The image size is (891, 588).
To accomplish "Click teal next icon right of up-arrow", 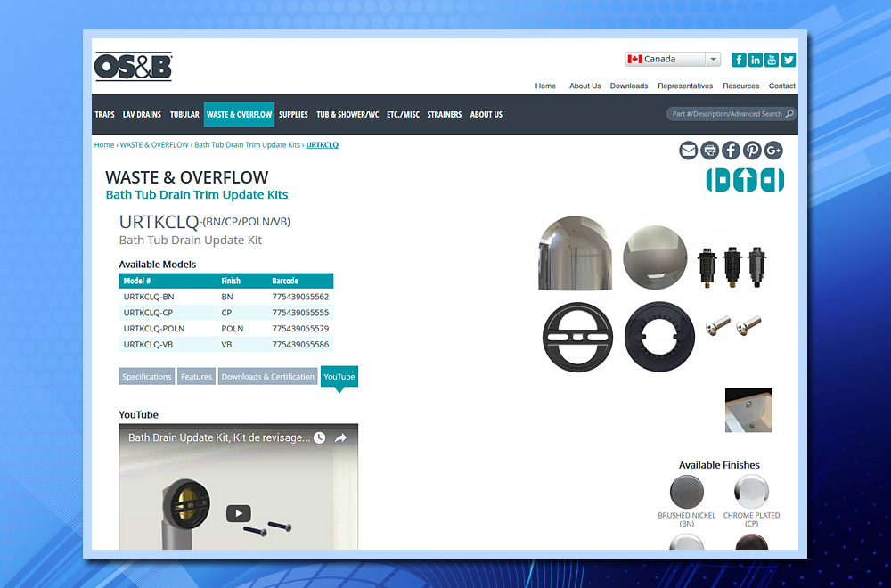I will pos(772,180).
